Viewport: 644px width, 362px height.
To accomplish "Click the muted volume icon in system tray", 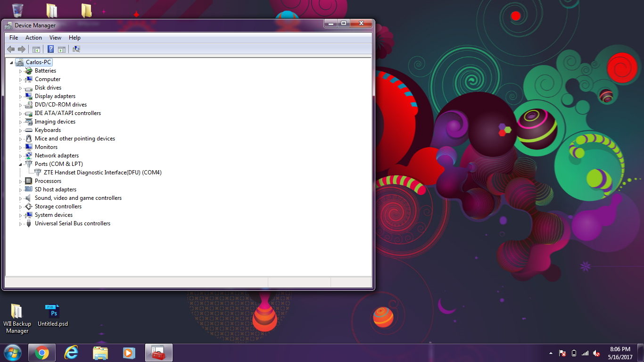I will tap(596, 353).
